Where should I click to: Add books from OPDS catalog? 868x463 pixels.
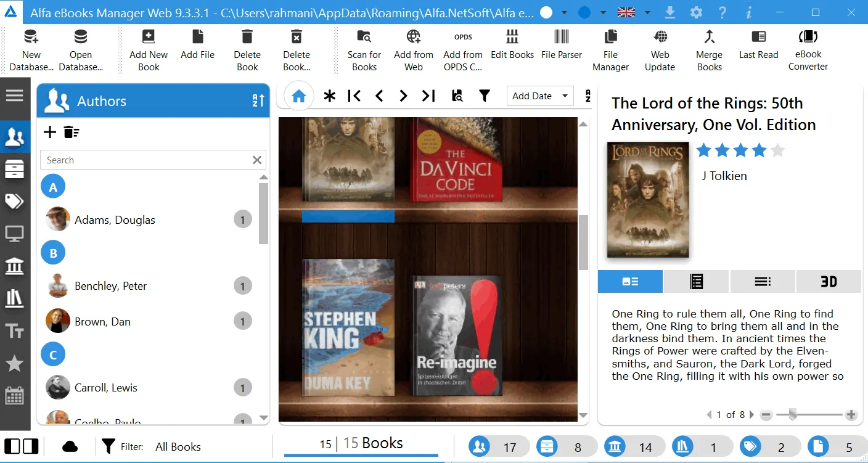coord(463,49)
